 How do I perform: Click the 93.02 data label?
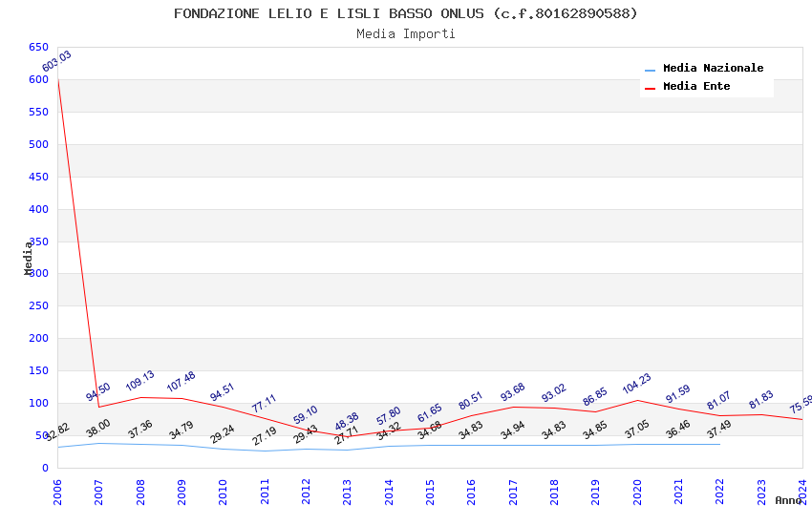[553, 393]
